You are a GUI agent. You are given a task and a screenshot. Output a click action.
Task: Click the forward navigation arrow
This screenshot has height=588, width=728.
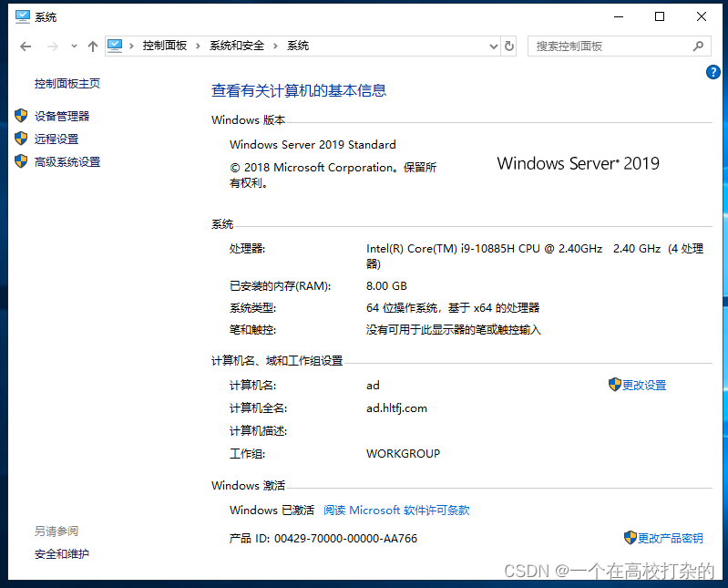coord(53,46)
